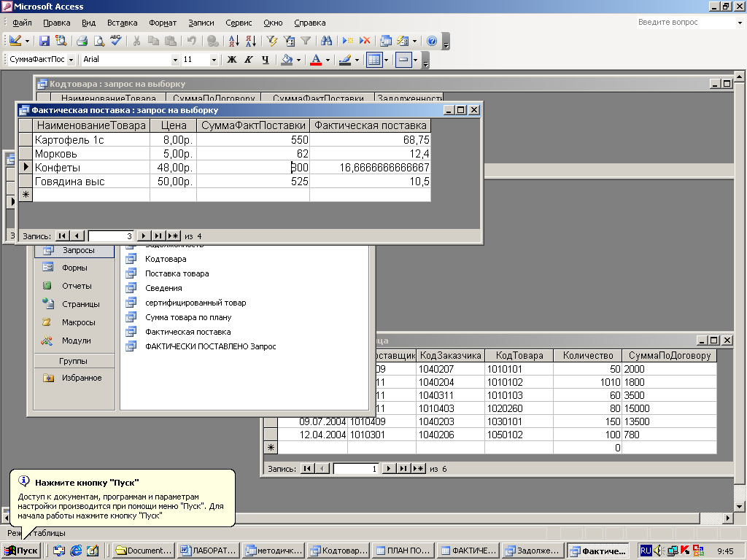
Task: Select Модули in database objects panel
Action: click(76, 341)
